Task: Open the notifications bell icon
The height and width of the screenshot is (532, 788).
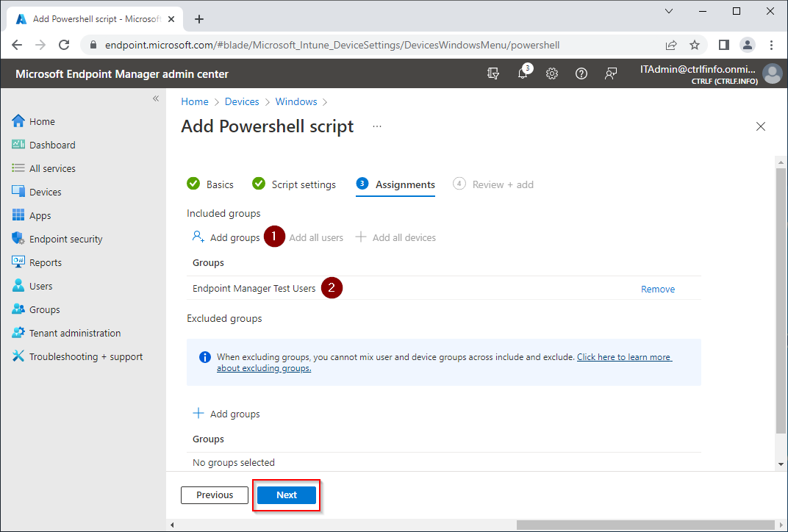Action: point(523,73)
